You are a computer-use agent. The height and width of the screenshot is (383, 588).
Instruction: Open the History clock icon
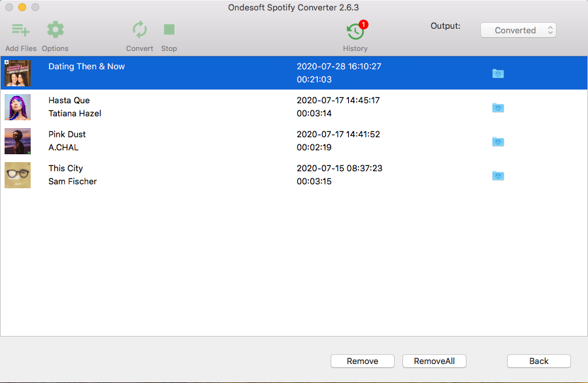tap(355, 31)
